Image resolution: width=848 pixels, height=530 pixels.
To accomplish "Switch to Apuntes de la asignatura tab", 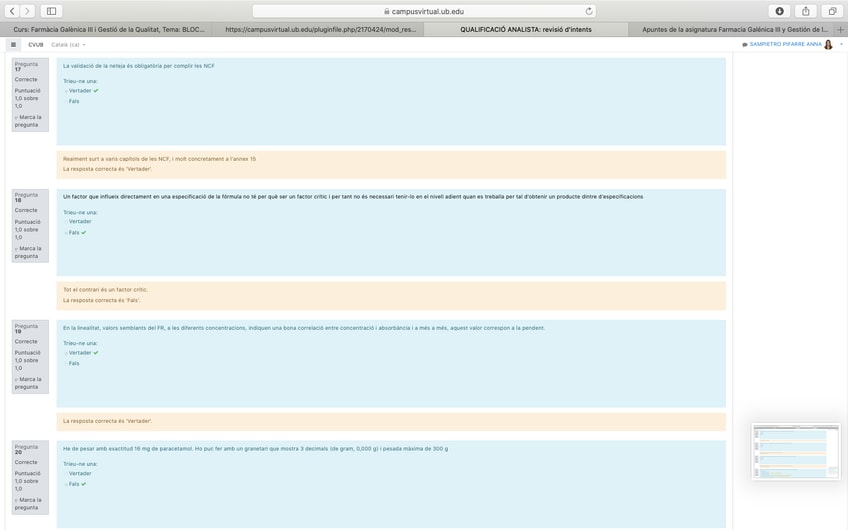I will coord(734,30).
